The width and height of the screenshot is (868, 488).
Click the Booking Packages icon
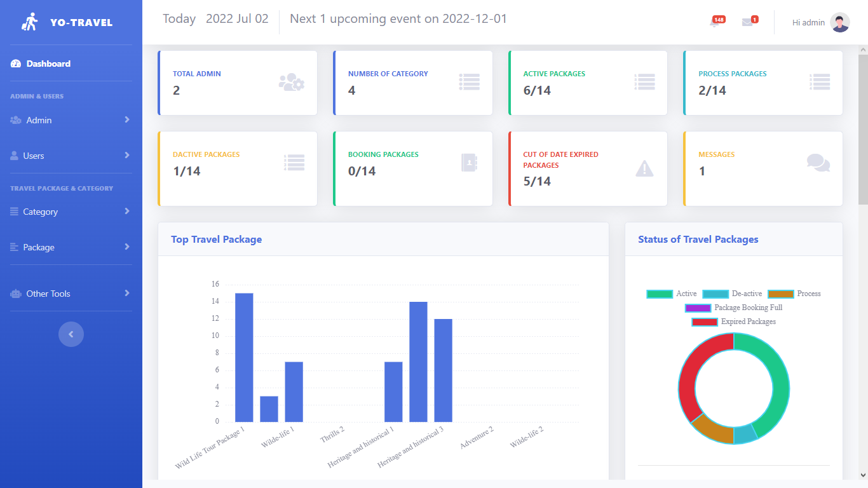pyautogui.click(x=469, y=163)
